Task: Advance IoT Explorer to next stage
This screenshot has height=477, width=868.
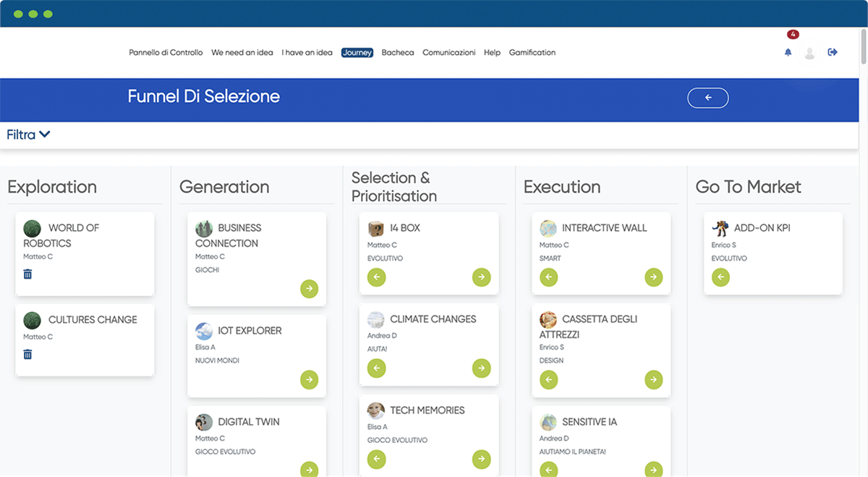Action: 309,379
